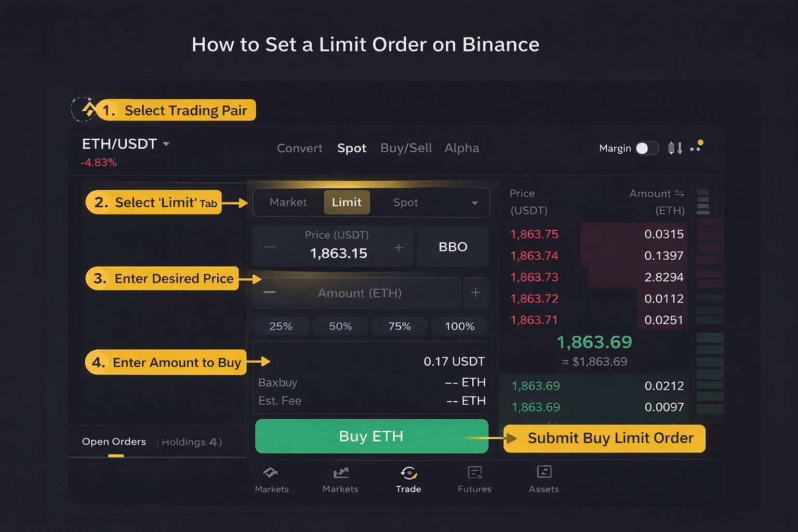Click the Binance logo icon

click(88, 110)
